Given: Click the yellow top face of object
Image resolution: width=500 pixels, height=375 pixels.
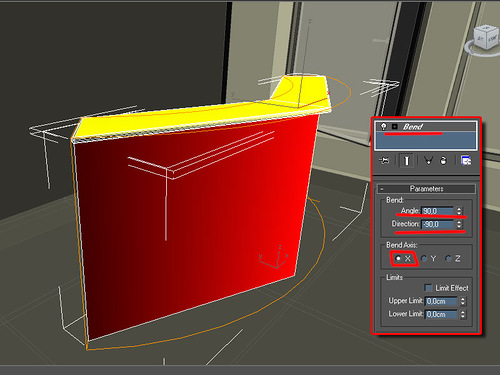Looking at the screenshot, I should (x=200, y=117).
